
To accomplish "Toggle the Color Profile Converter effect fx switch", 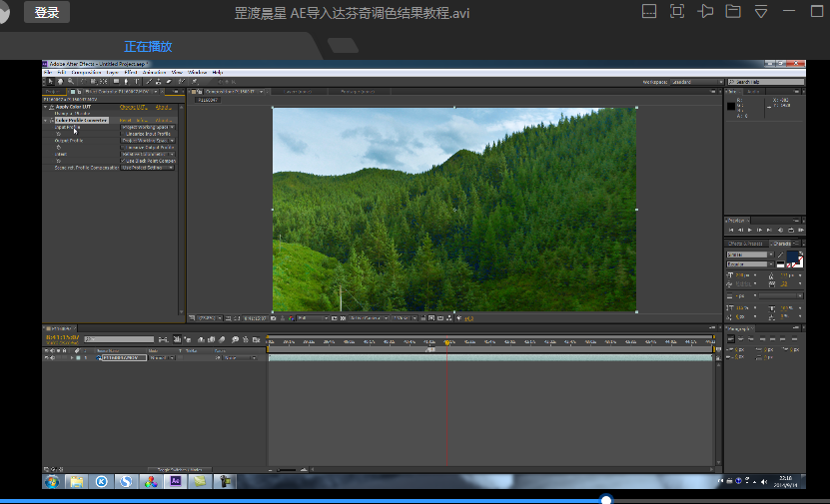I will pos(52,120).
